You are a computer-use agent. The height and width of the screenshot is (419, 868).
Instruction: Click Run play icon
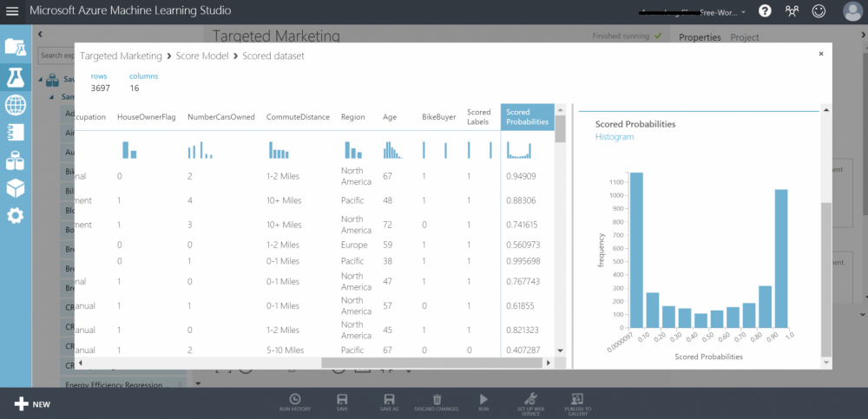click(483, 403)
